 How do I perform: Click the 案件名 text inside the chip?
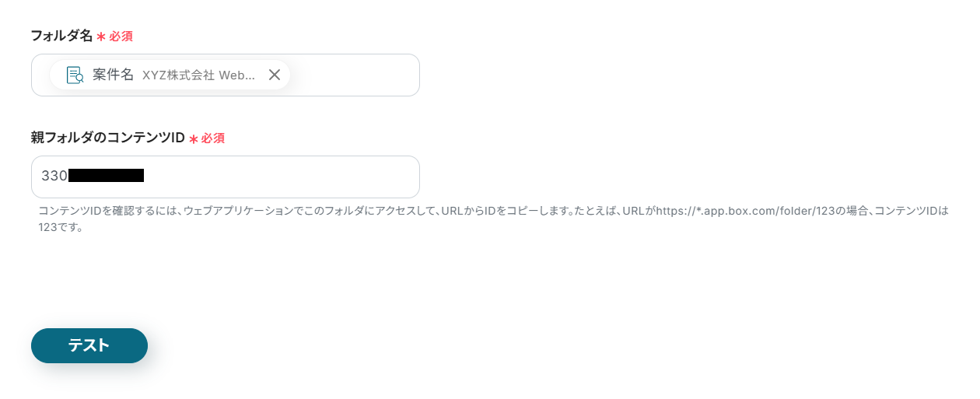[x=113, y=75]
